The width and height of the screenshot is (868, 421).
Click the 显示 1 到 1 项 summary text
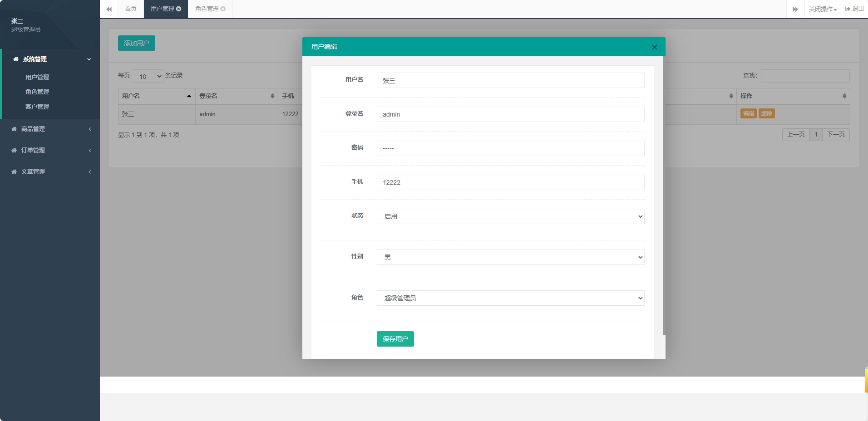tap(148, 135)
